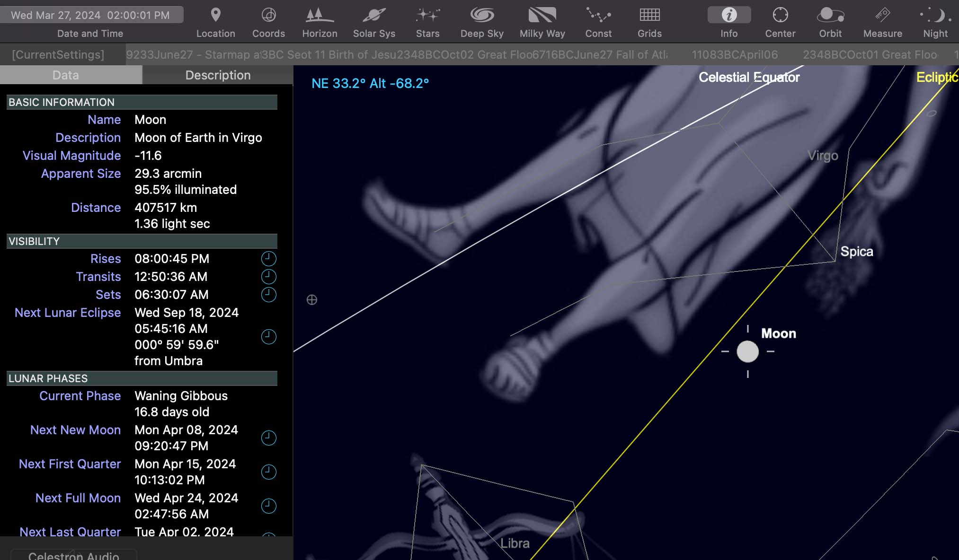Click the BASIC INFORMATION section header

pos(142,102)
